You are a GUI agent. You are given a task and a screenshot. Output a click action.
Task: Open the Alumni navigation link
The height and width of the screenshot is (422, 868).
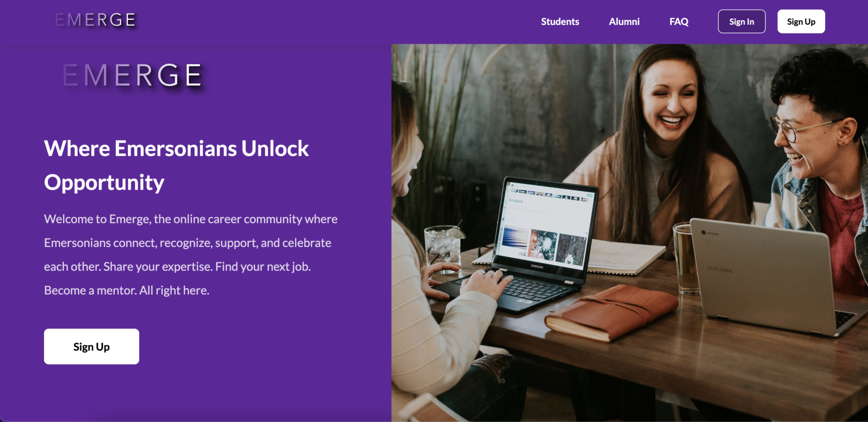coord(624,21)
